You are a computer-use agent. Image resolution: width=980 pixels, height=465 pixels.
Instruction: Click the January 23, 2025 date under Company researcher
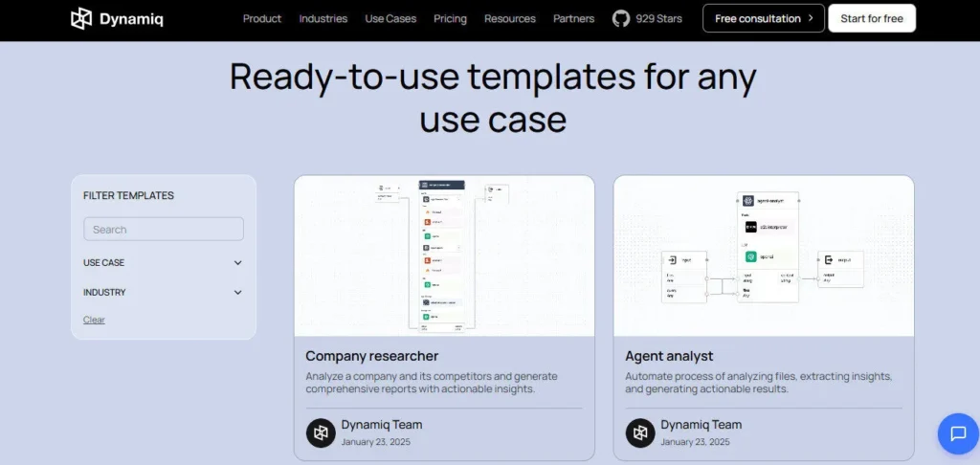click(x=375, y=442)
